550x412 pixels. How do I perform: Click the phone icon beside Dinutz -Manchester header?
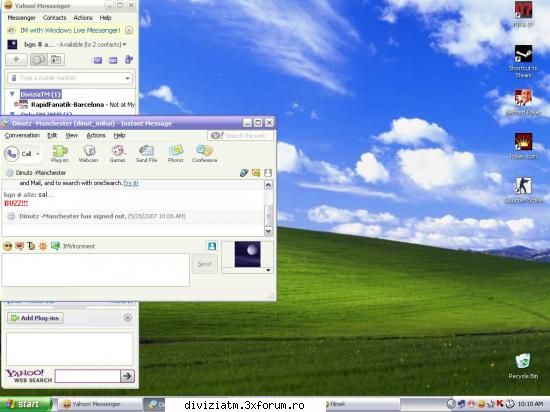point(244,173)
